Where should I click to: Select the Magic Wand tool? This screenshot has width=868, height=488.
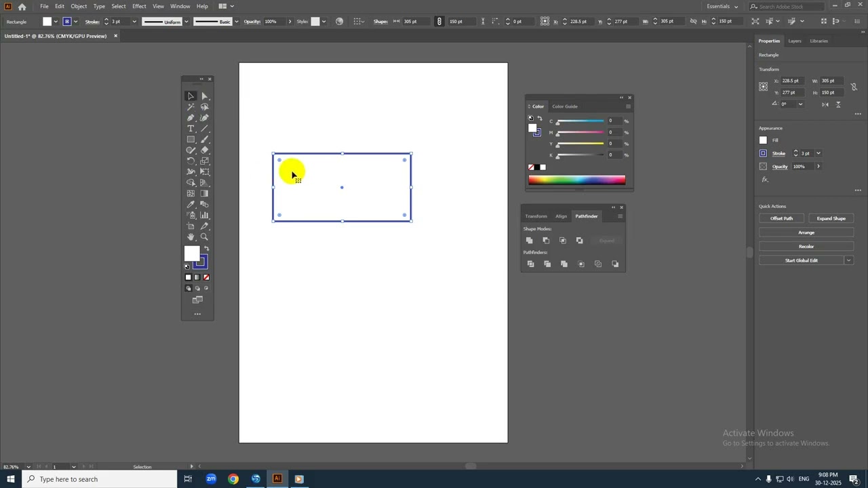[x=191, y=107]
